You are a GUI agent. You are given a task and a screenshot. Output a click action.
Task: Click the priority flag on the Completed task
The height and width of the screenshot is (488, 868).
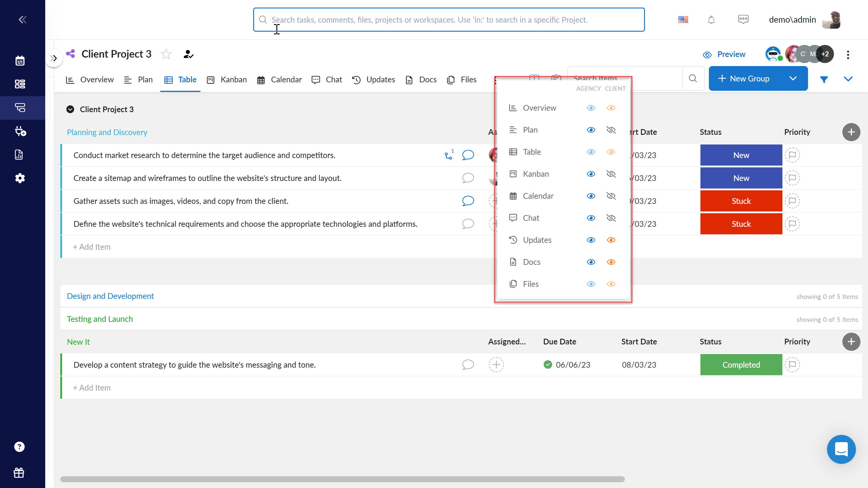tap(793, 365)
